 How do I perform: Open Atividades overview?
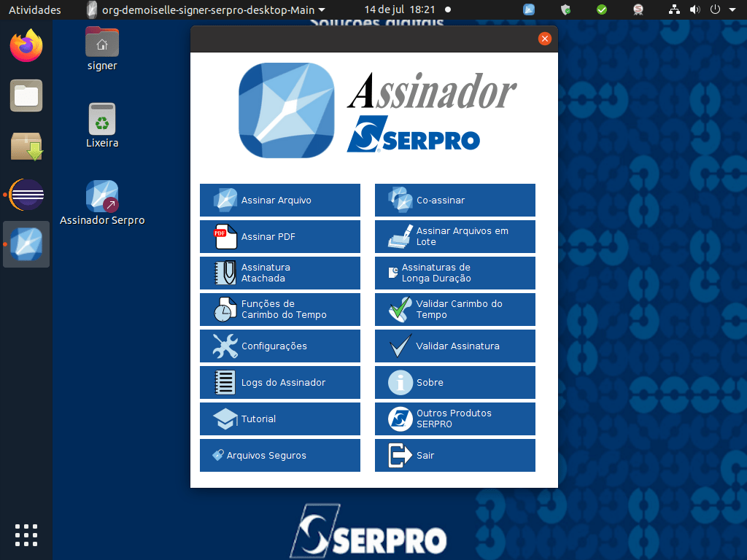coord(34,10)
